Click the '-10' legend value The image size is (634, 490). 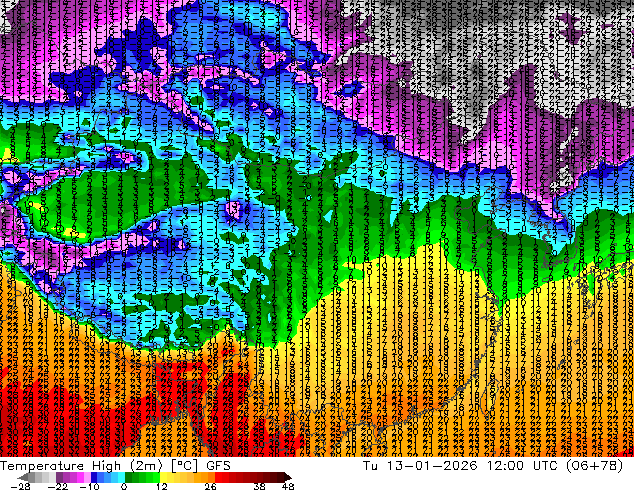click(89, 486)
